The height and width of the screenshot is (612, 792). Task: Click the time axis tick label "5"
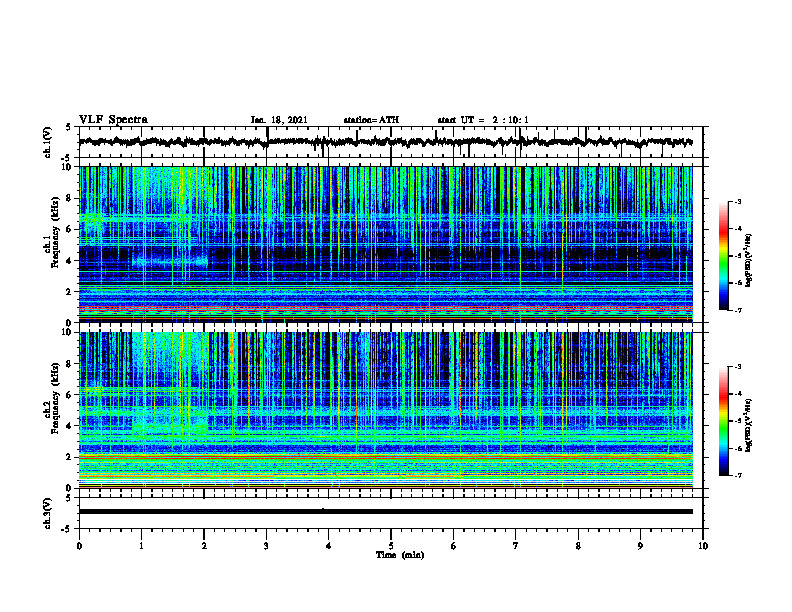click(x=391, y=546)
